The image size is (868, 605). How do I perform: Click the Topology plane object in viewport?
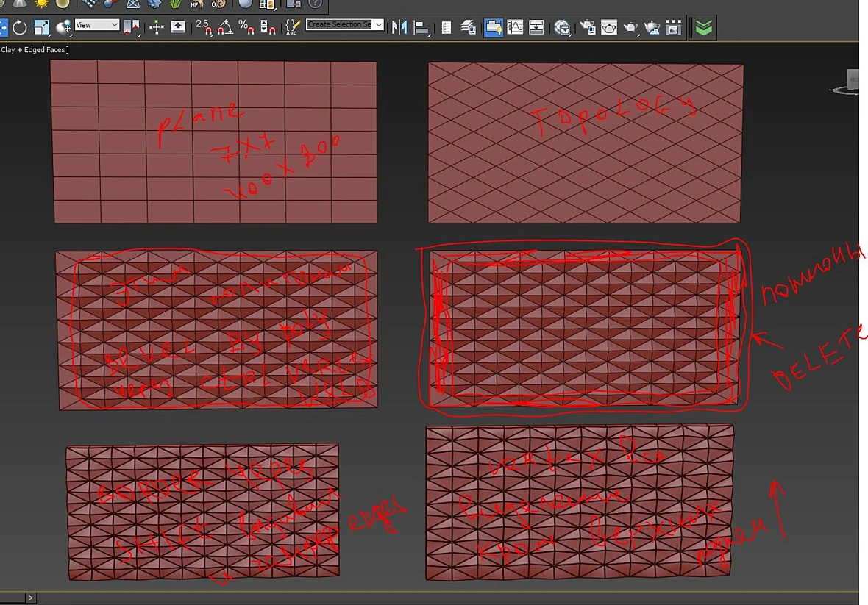click(x=585, y=143)
